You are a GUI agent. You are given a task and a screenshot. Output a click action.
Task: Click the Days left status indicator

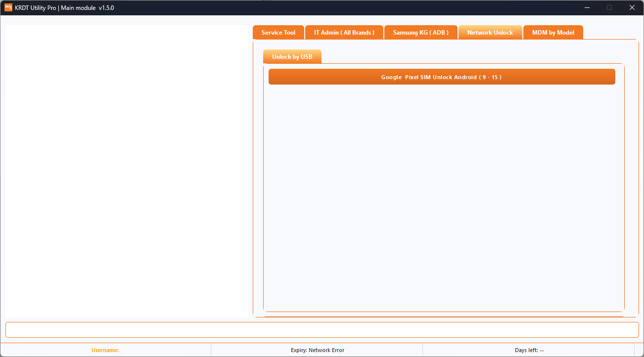pos(529,350)
